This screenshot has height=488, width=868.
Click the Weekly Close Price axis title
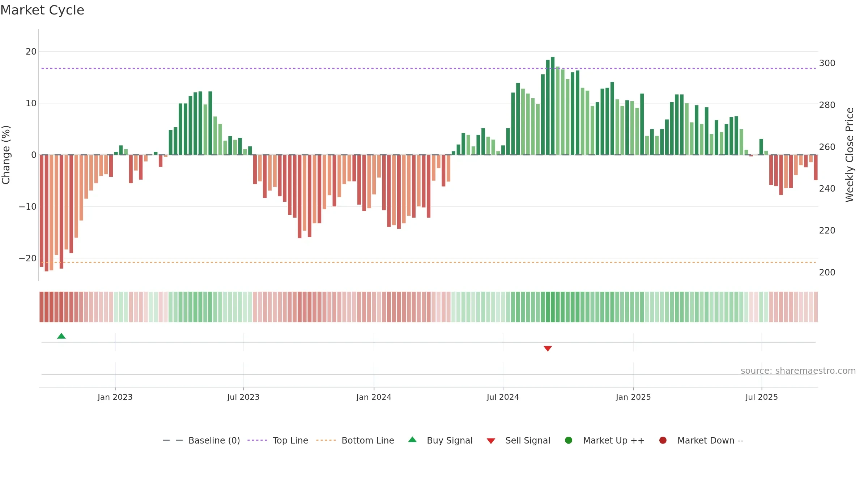(x=850, y=155)
